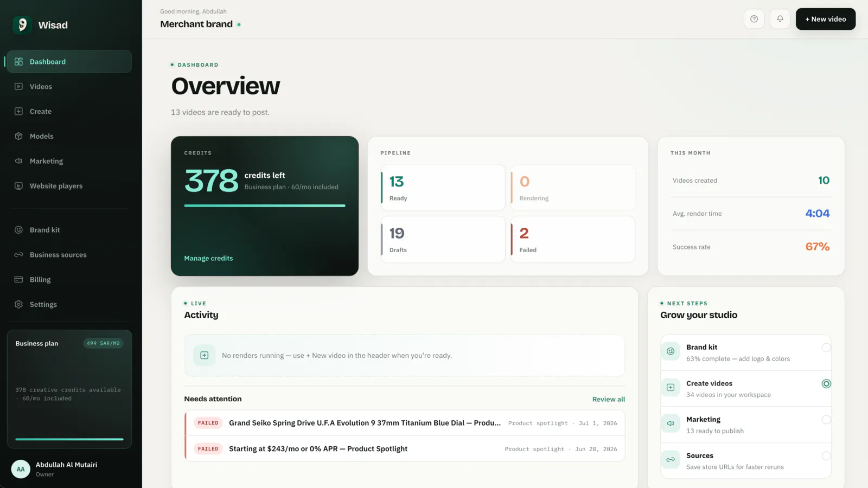Click the Sources link icon in Next steps

[x=671, y=460]
